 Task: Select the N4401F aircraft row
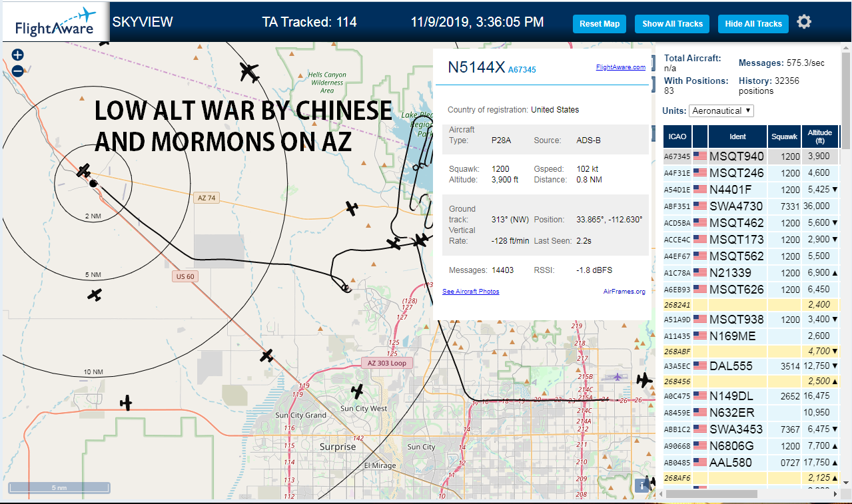click(751, 190)
